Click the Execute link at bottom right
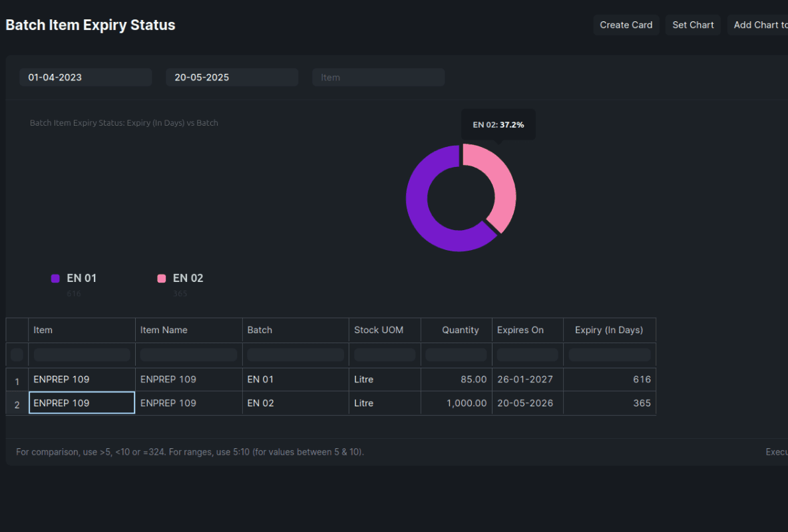Viewport: 788px width, 532px height. click(x=776, y=452)
